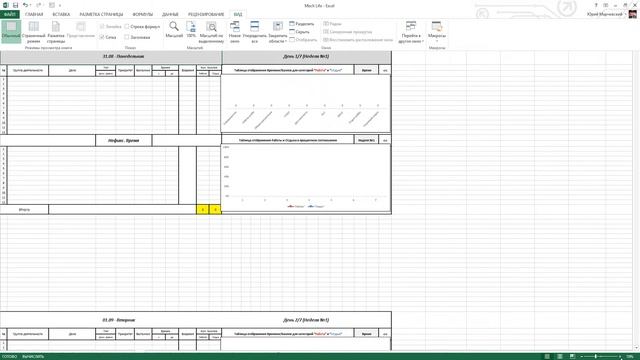This screenshot has width=640, height=360.
Task: Open Ribbon Display Options icon
Action: 606,5
